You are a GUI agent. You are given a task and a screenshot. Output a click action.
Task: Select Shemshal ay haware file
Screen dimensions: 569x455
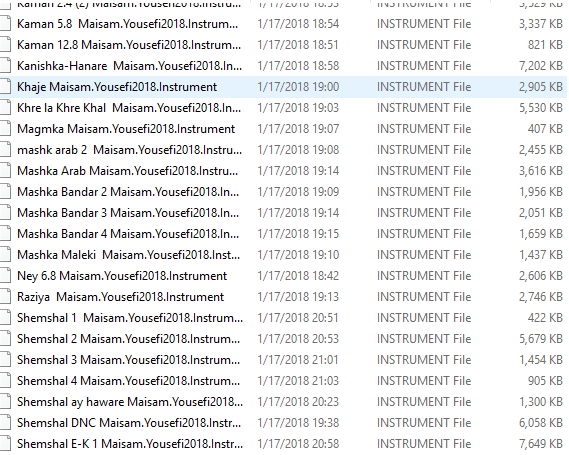130,402
